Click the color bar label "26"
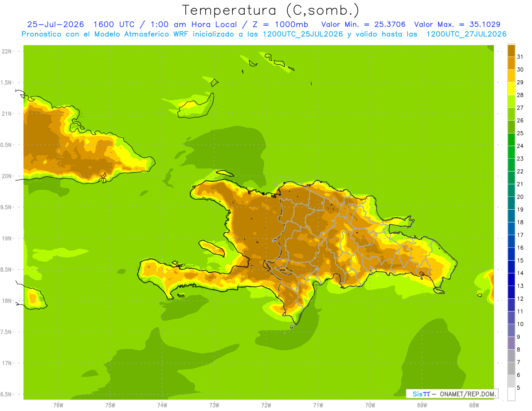The width and height of the screenshot is (532, 411). pyautogui.click(x=520, y=120)
